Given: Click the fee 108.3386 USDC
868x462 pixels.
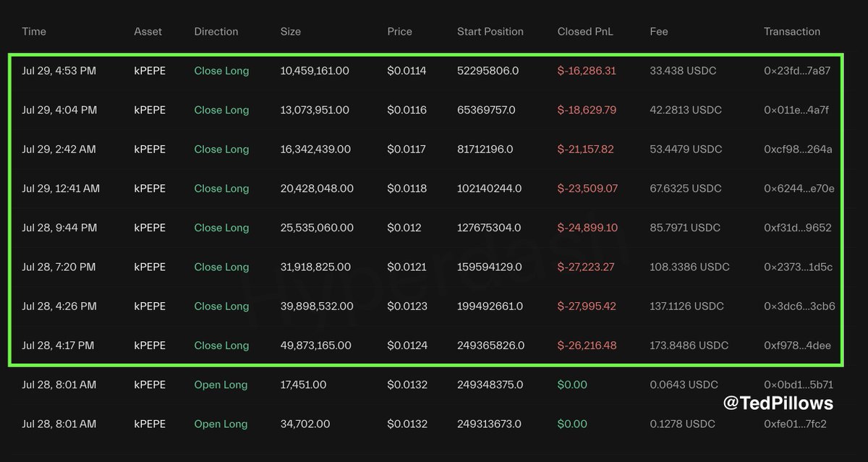Looking at the screenshot, I should point(689,267).
